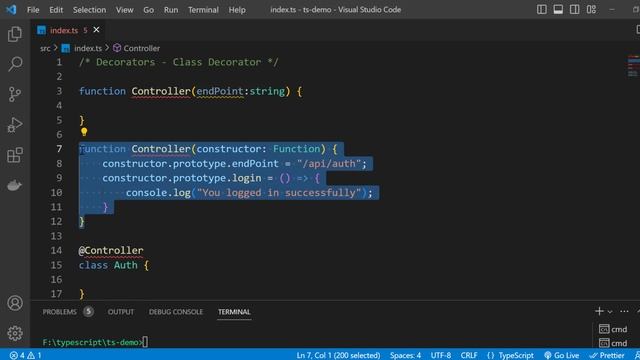Click the @Controller decorator text

point(111,250)
